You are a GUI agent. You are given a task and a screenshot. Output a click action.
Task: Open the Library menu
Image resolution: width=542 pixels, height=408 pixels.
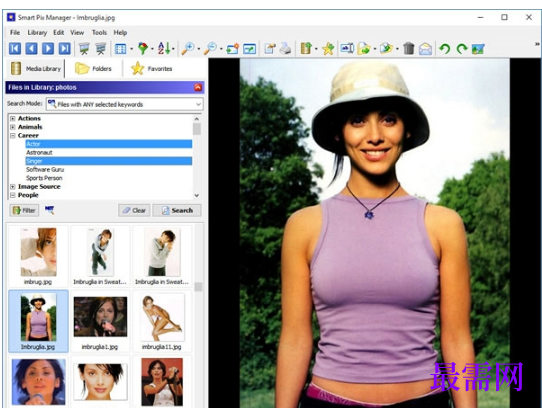[37, 33]
